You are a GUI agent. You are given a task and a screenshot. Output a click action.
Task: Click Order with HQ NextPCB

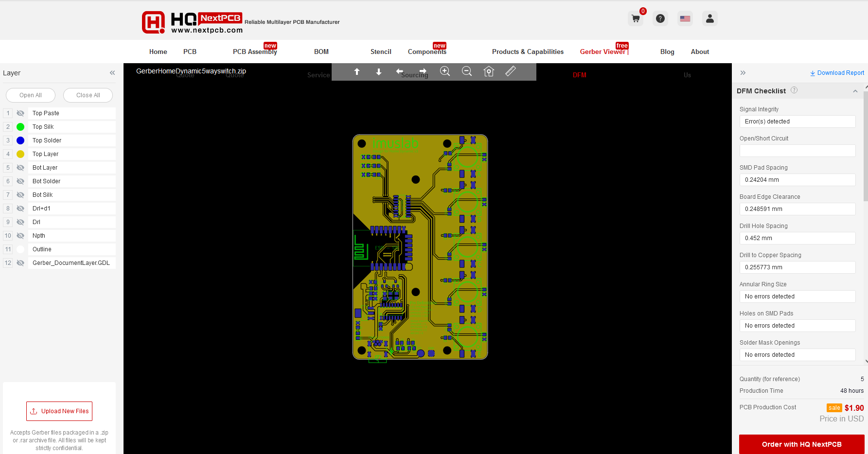pyautogui.click(x=801, y=444)
